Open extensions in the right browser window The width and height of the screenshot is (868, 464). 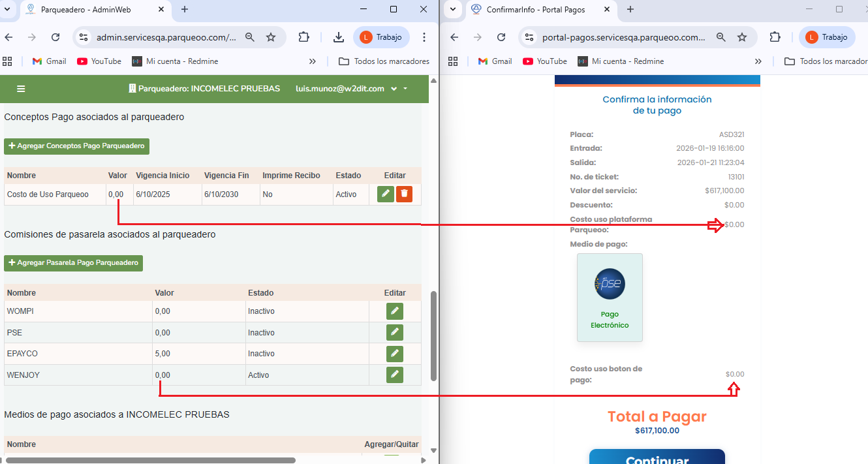[775, 37]
